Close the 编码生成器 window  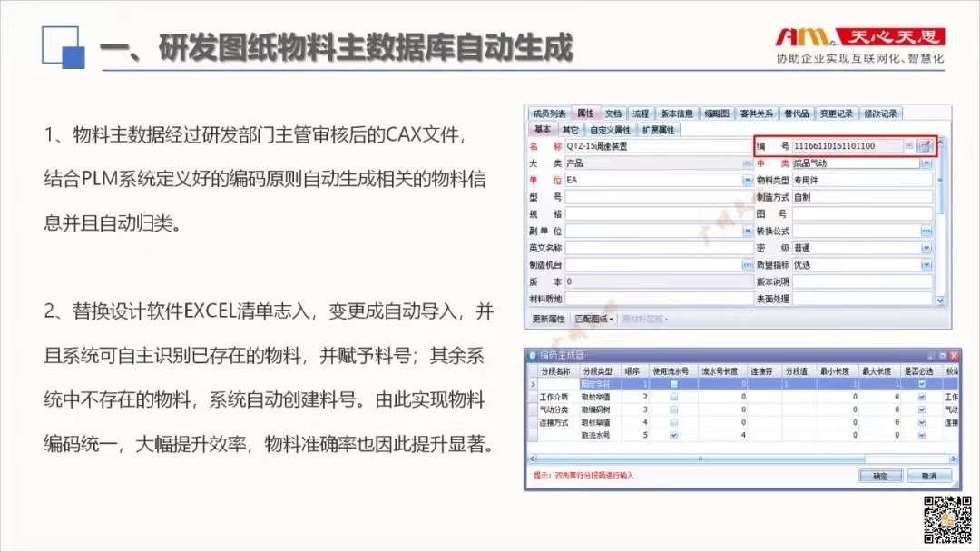(954, 355)
